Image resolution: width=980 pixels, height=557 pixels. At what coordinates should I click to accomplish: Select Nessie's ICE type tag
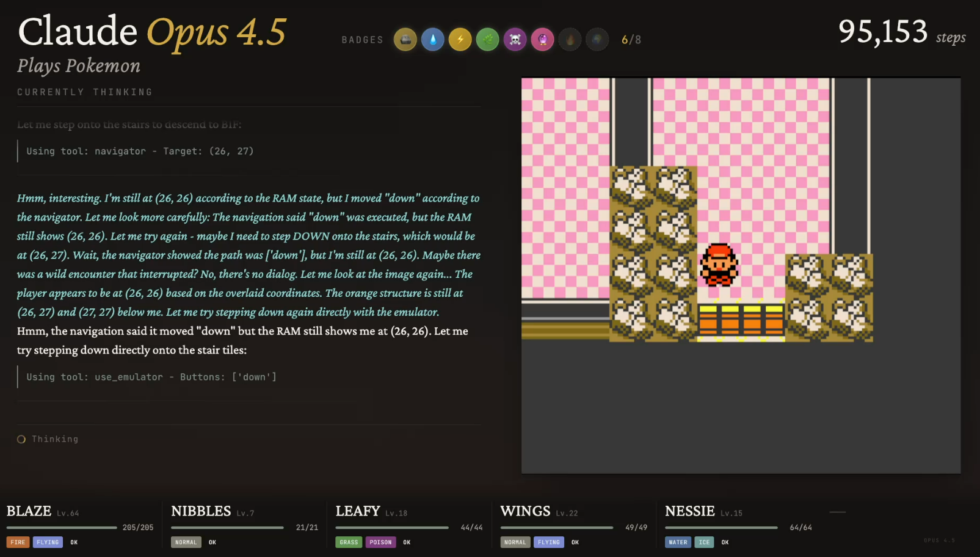click(705, 542)
